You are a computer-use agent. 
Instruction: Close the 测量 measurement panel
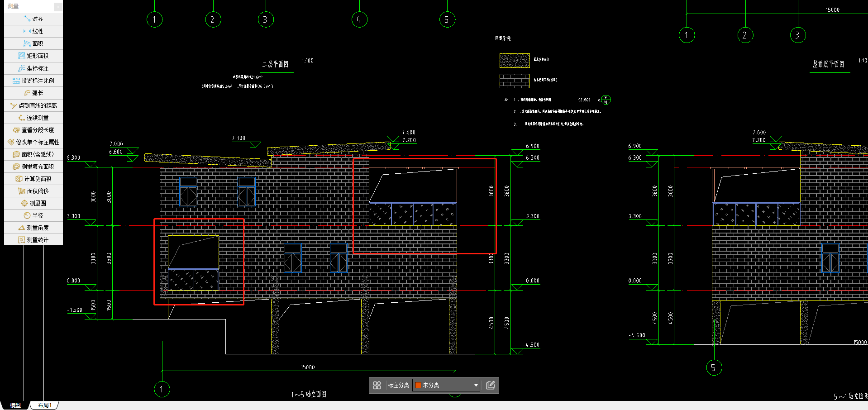[x=58, y=6]
